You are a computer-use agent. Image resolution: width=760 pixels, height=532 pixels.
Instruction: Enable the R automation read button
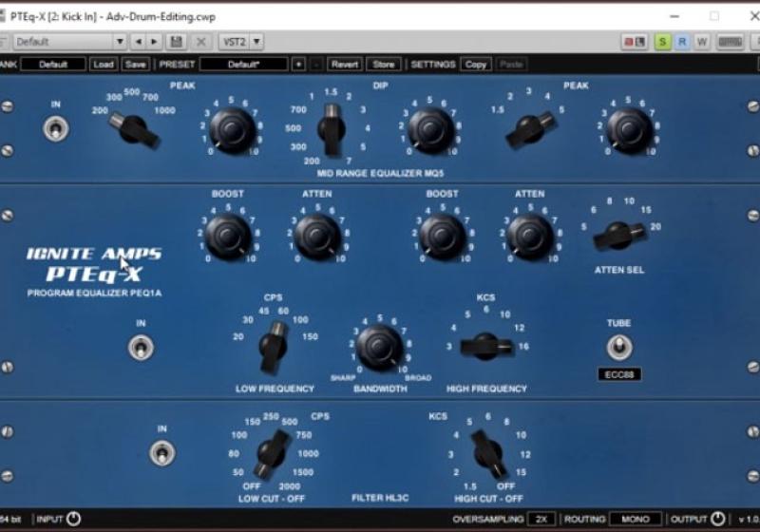(682, 42)
